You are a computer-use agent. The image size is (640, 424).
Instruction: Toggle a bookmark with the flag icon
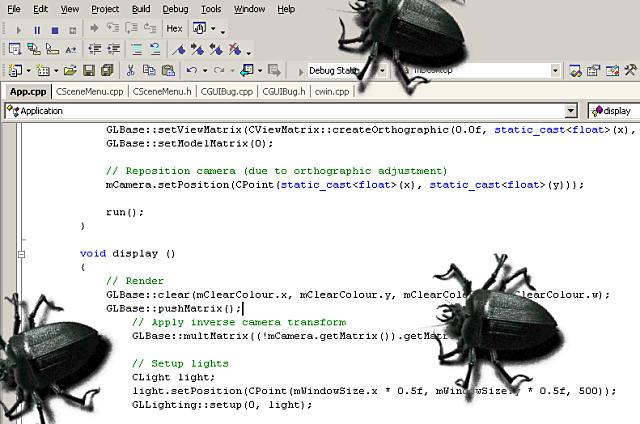point(179,50)
